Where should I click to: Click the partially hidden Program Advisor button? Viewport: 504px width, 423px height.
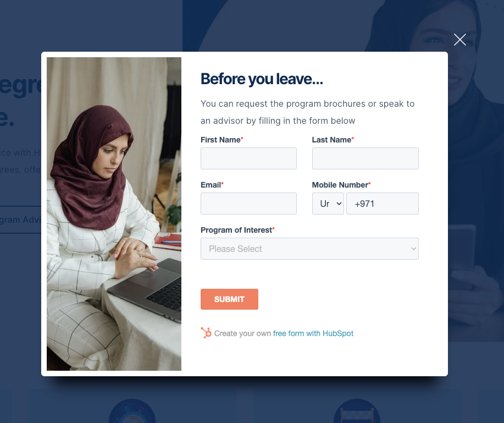point(20,219)
